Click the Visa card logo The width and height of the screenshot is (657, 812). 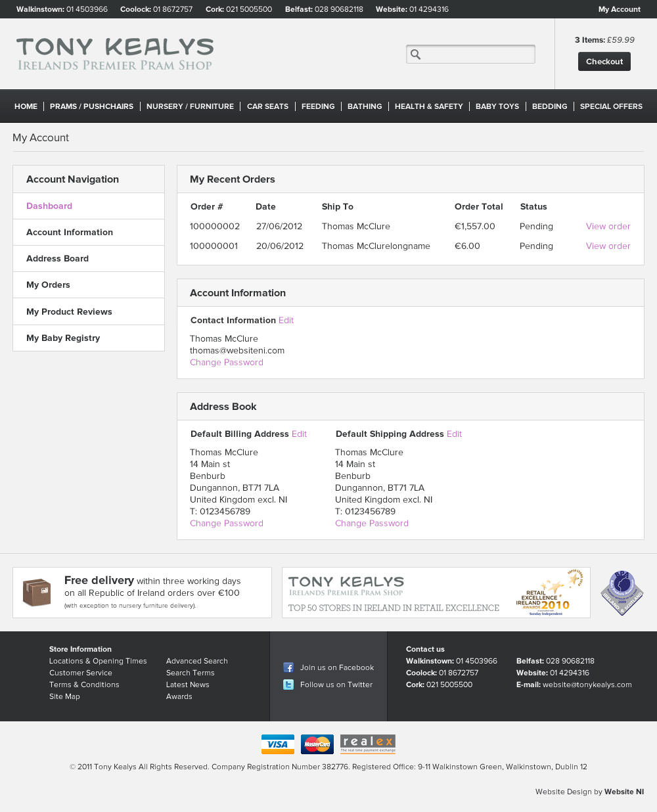click(278, 744)
